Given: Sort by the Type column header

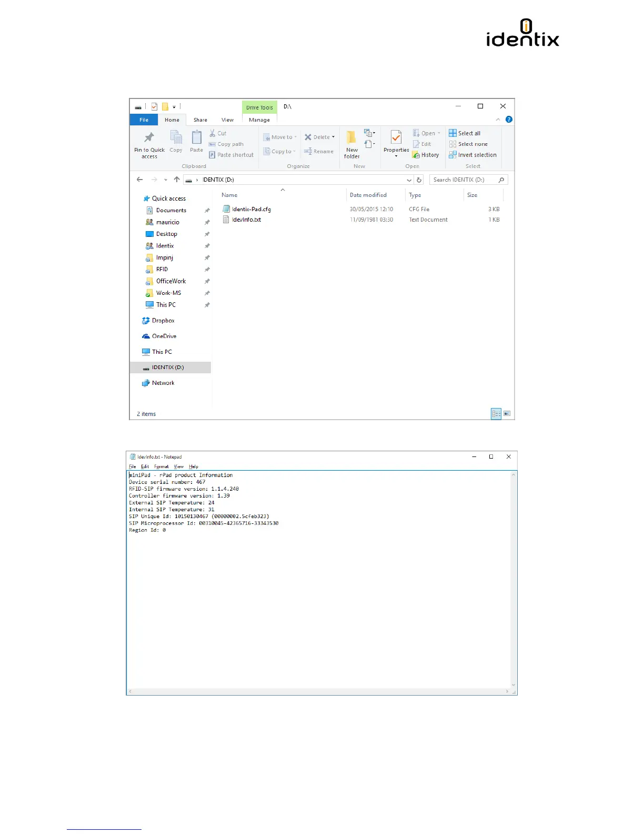Looking at the screenshot, I should pyautogui.click(x=434, y=195).
